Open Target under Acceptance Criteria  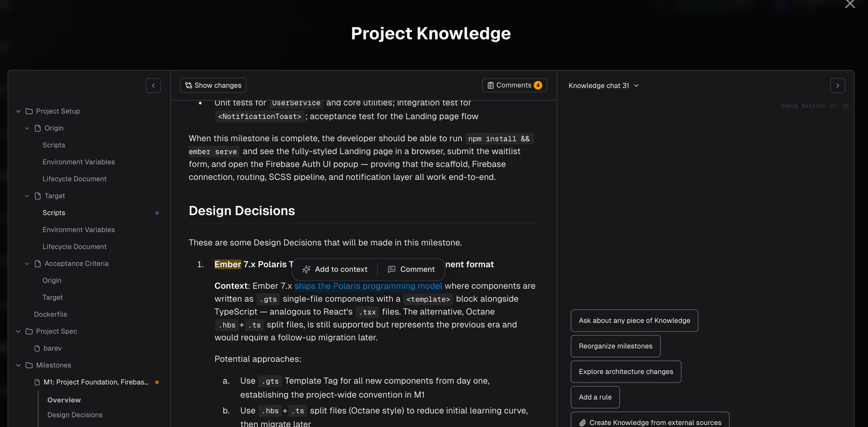click(x=53, y=298)
